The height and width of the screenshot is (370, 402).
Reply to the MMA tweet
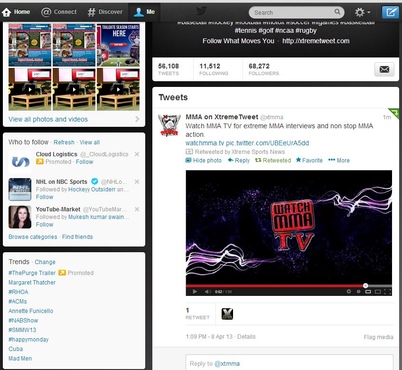tap(239, 160)
